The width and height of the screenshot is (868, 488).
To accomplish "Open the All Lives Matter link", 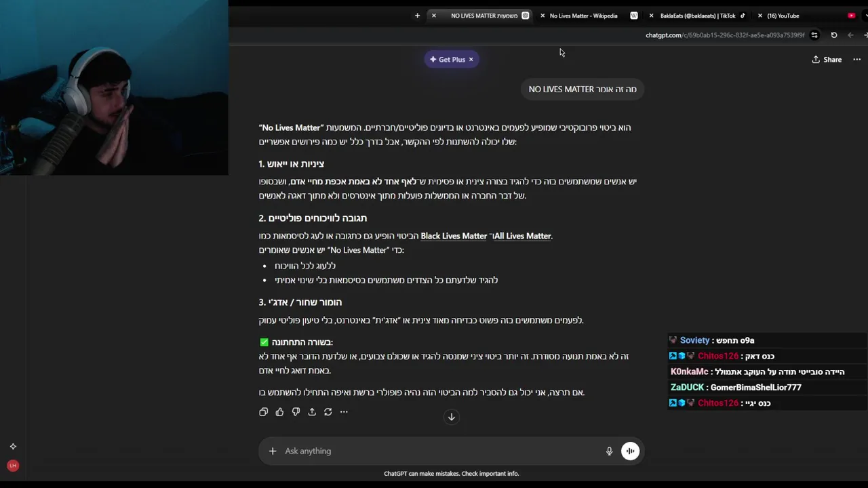I will 522,236.
